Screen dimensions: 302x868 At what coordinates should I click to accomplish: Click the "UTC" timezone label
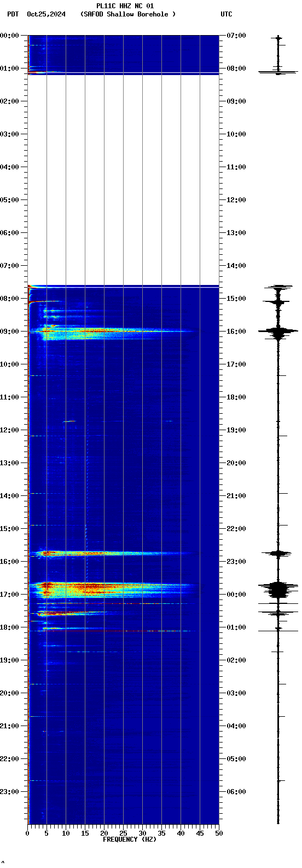point(226,14)
